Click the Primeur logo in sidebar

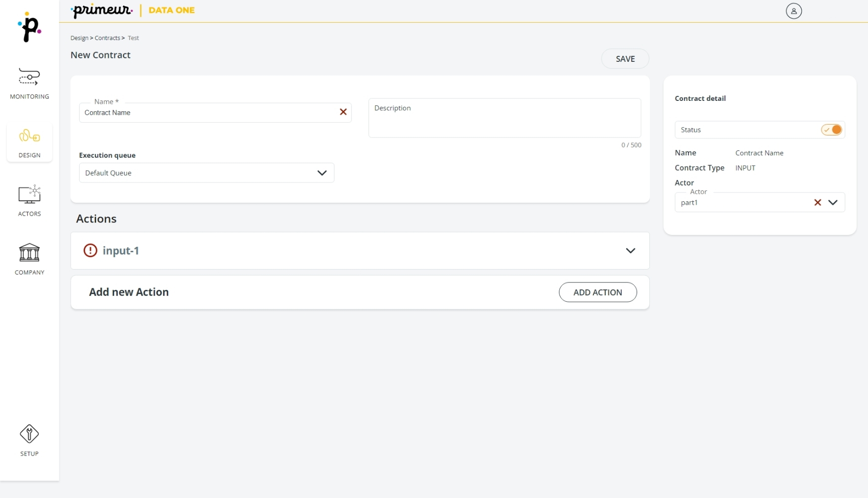pyautogui.click(x=29, y=28)
